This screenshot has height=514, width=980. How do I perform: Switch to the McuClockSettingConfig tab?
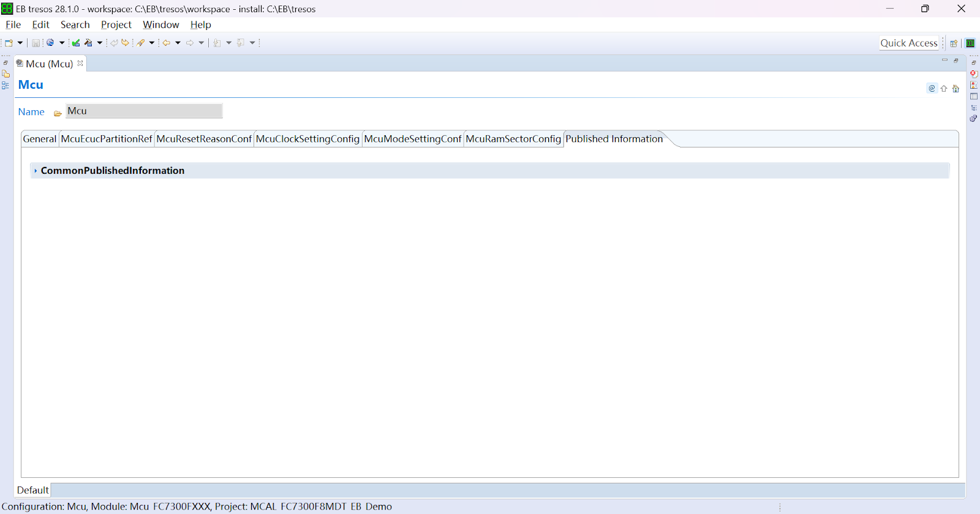pos(307,139)
